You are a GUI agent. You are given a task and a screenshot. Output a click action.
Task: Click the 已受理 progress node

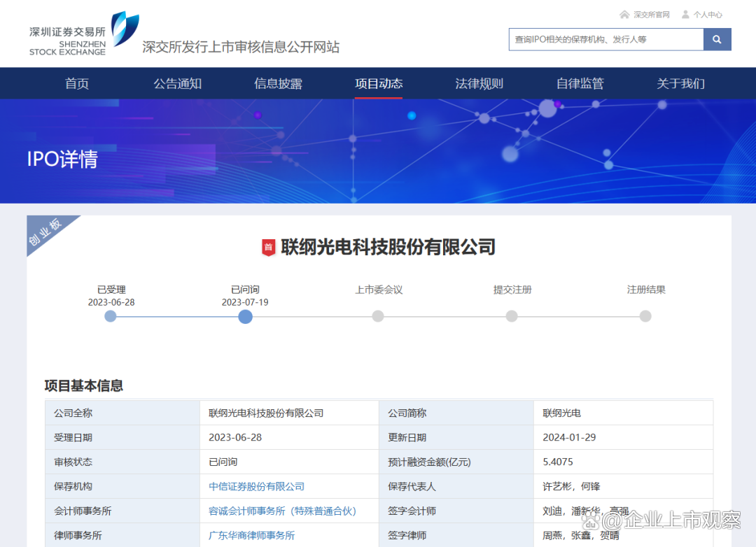click(110, 316)
